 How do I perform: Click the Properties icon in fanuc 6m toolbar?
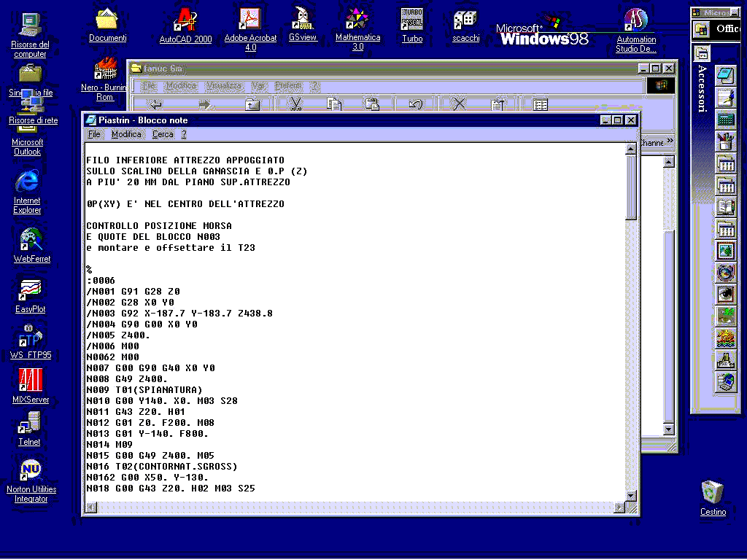pos(498,104)
